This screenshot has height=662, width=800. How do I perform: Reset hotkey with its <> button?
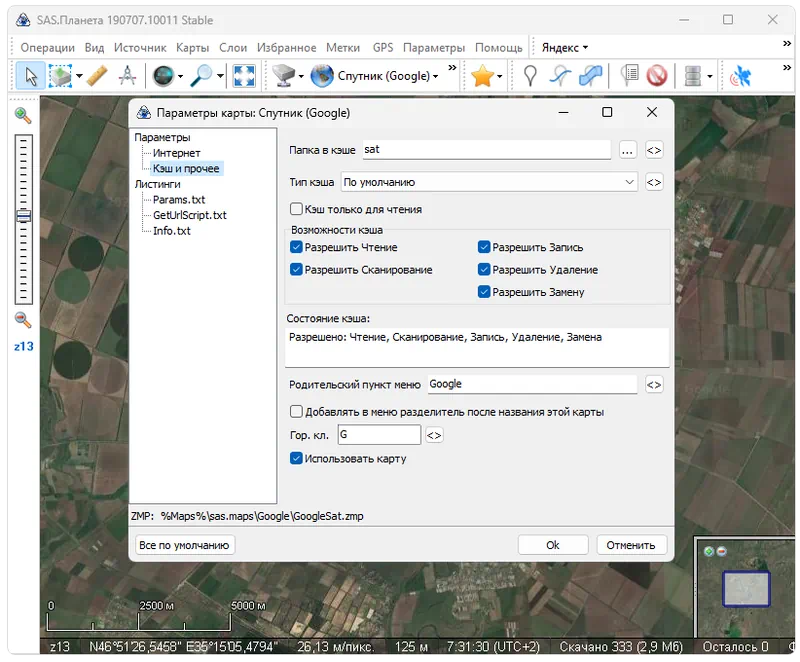pos(434,435)
